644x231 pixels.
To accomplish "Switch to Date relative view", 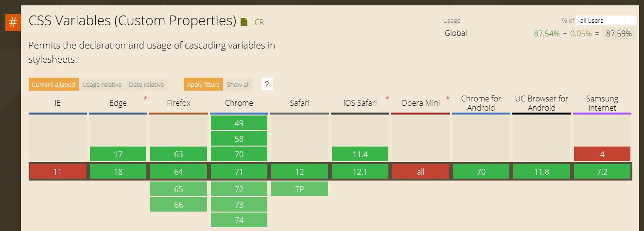I will pos(146,84).
